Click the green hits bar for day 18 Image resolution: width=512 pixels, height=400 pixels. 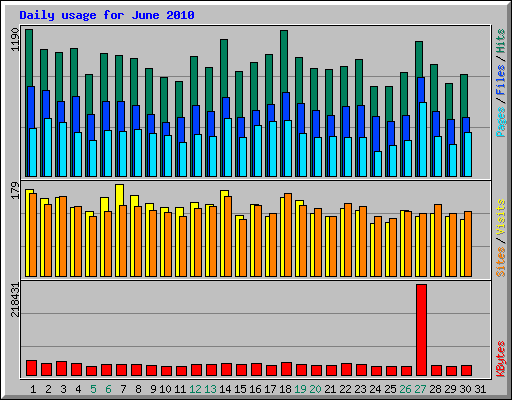284,62
